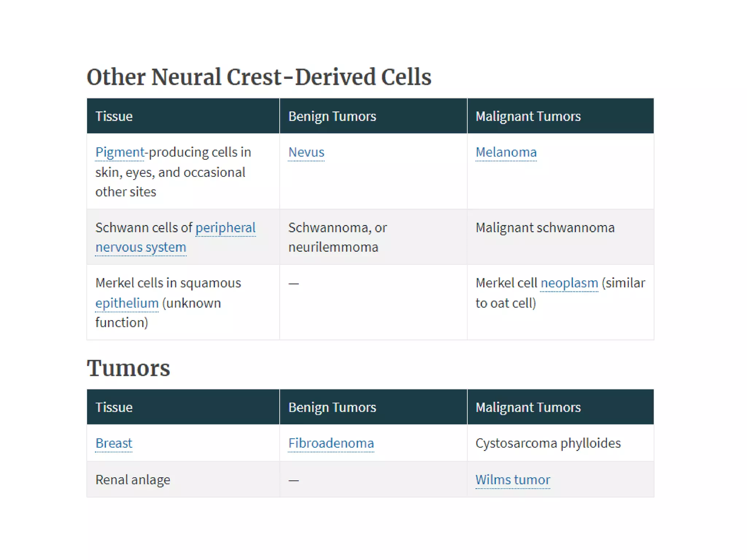
Task: Open the neoplasm definition link
Action: pos(569,283)
